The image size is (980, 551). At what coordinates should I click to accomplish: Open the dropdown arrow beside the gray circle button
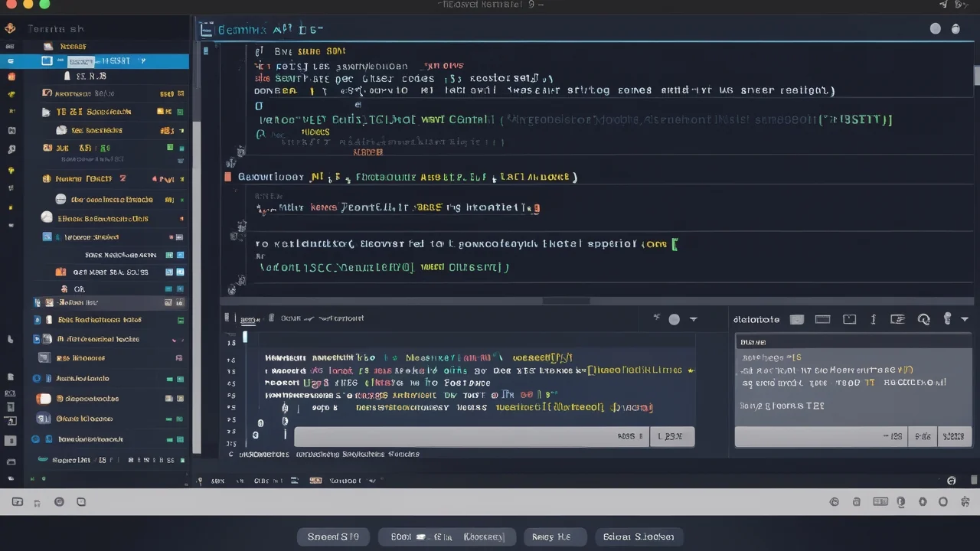point(694,319)
